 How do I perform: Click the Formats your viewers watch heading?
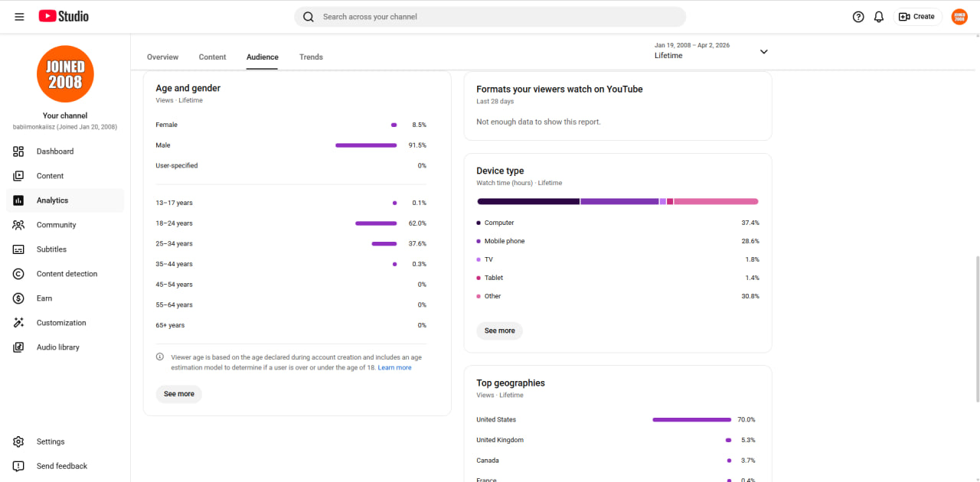[x=560, y=90]
